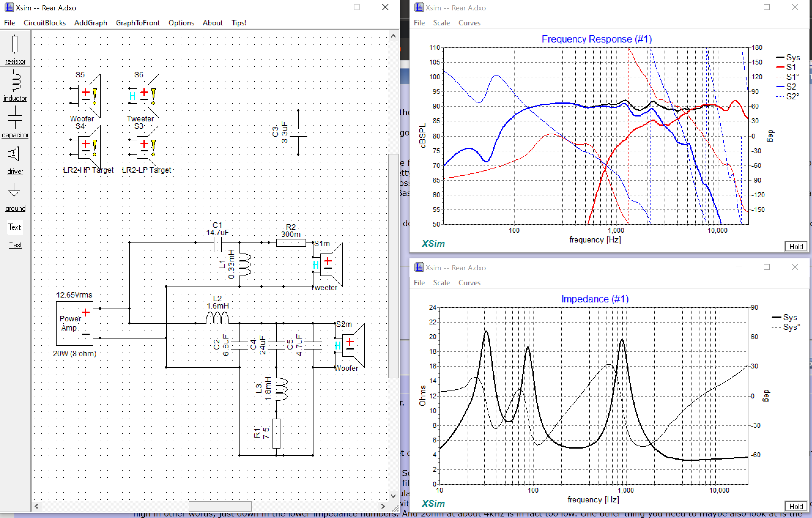
Task: Open File menu in Impedance window
Action: pos(419,283)
